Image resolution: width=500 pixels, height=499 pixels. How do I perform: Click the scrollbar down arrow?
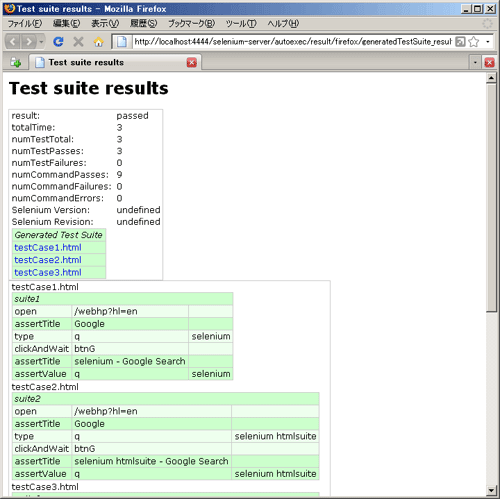[x=491, y=491]
